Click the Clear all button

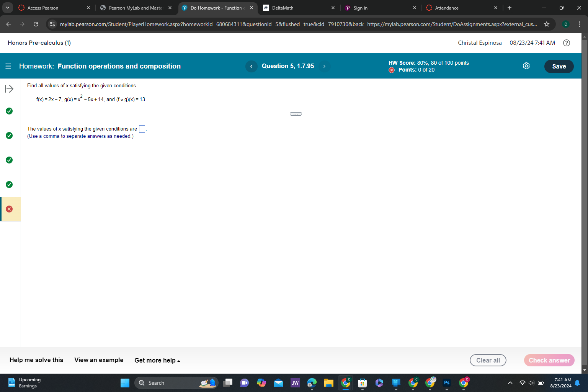tap(488, 360)
